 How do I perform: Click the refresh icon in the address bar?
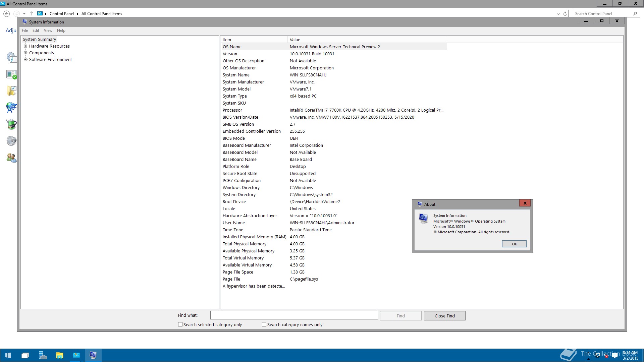click(565, 14)
